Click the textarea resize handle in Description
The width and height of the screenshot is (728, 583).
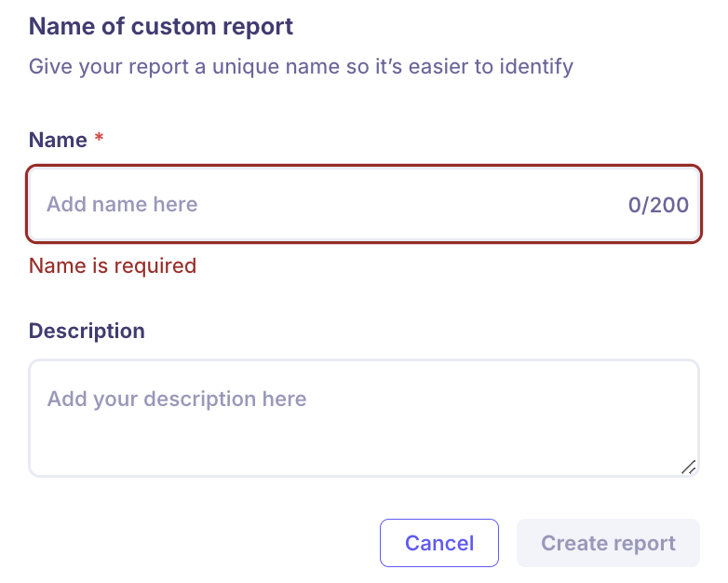click(x=688, y=467)
